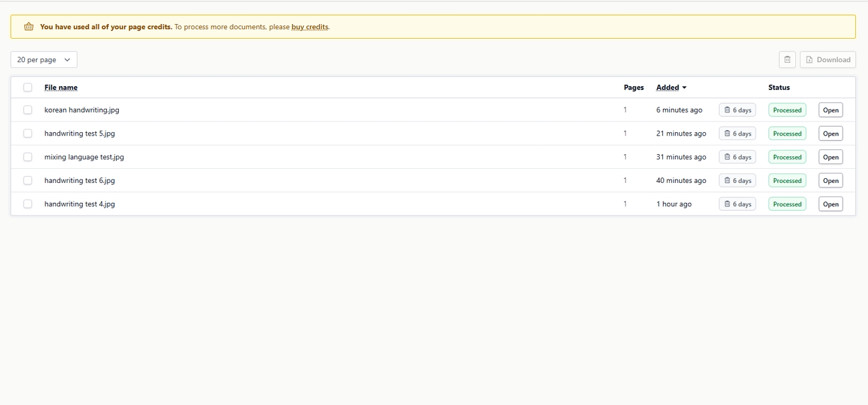Screen dimensions: 868x405
Task: Click the file name korean handwriting.jpg
Action: tap(82, 110)
